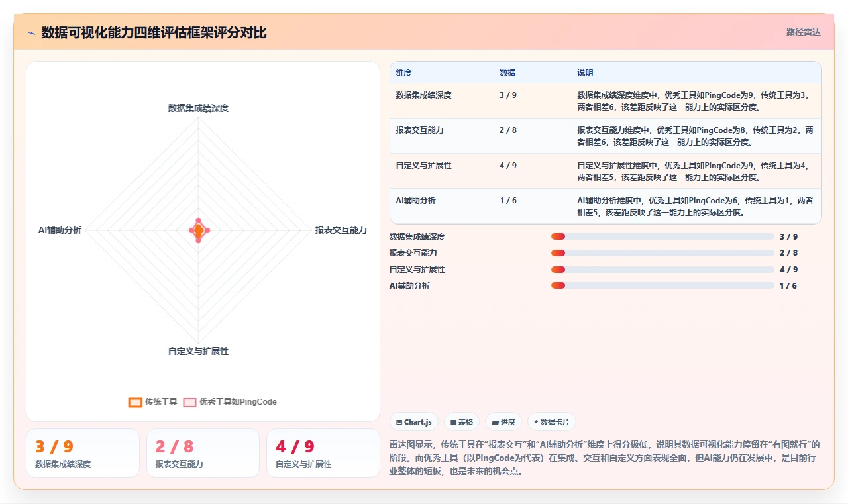Click the radar data points at chart center
Viewport: 848px width, 504px height.
[x=199, y=230]
